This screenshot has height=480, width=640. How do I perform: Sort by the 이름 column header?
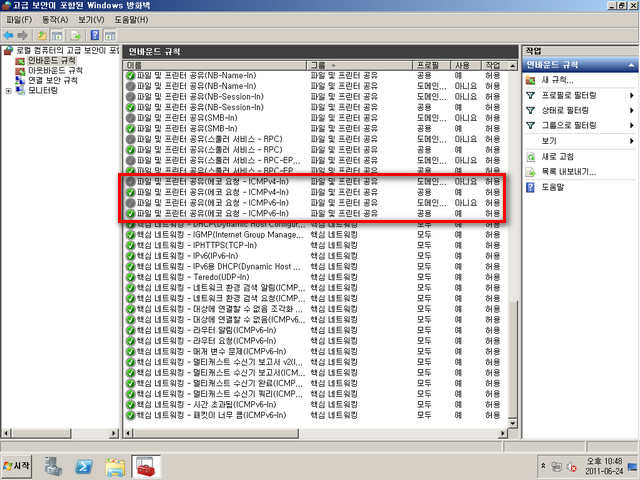(x=215, y=65)
